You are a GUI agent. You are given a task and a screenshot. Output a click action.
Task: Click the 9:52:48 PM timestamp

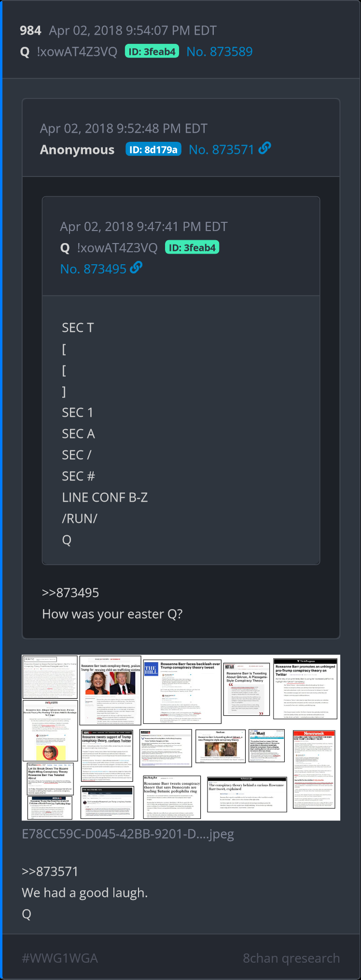coord(124,129)
